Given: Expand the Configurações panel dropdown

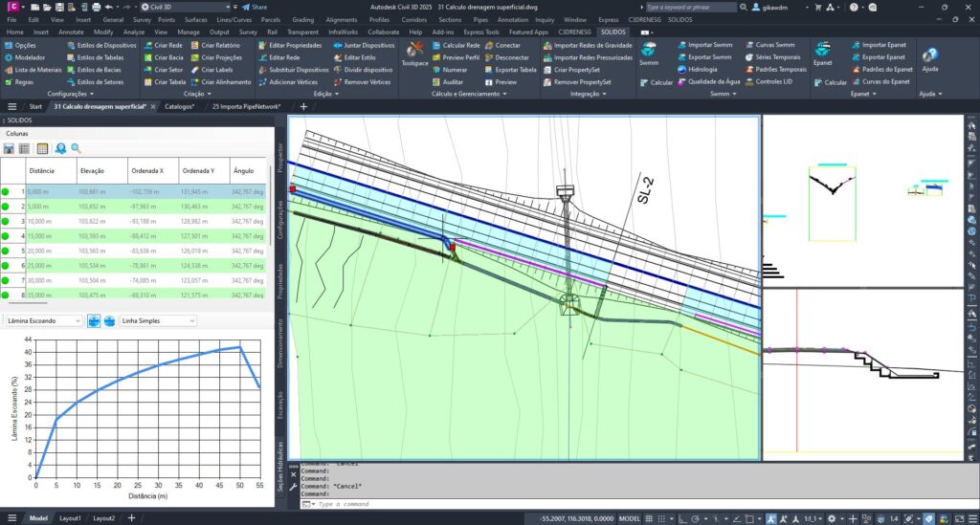Looking at the screenshot, I should click(70, 94).
